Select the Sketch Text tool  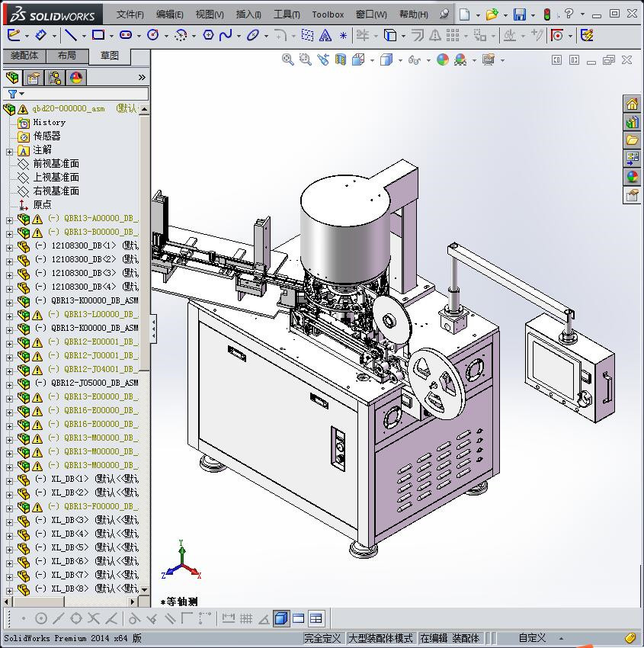(x=325, y=36)
